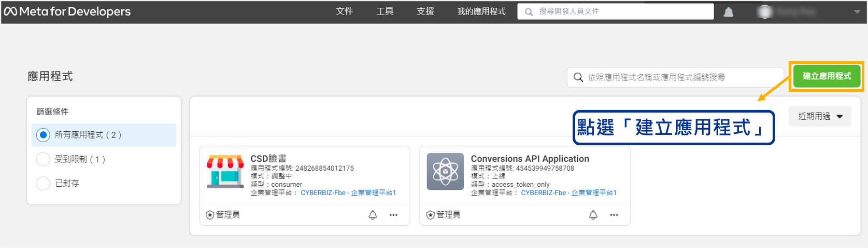Click the bell icon on CSD臉書 card
Screen dimensions: 868x248
[373, 215]
